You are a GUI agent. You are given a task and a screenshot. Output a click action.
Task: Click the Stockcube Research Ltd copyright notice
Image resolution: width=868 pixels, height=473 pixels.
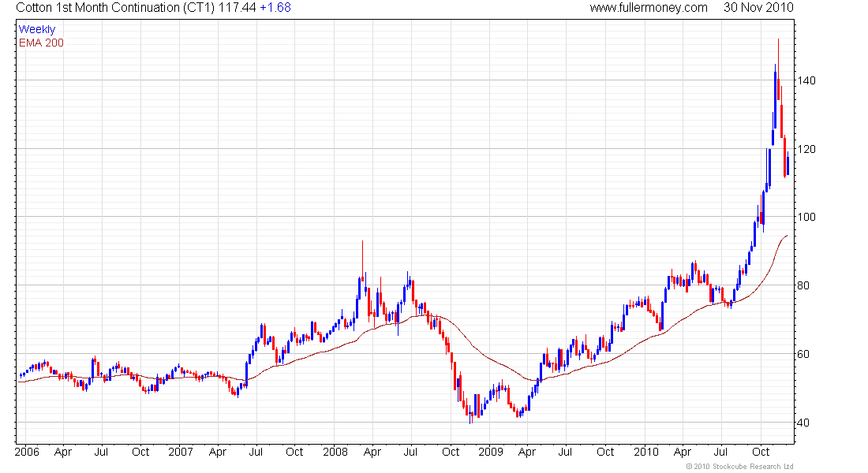coord(740,467)
